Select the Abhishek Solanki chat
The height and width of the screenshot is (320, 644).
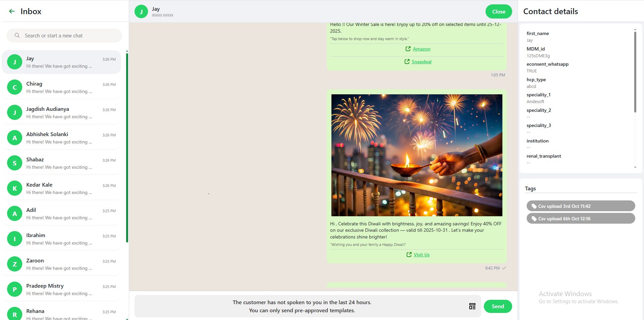point(61,138)
